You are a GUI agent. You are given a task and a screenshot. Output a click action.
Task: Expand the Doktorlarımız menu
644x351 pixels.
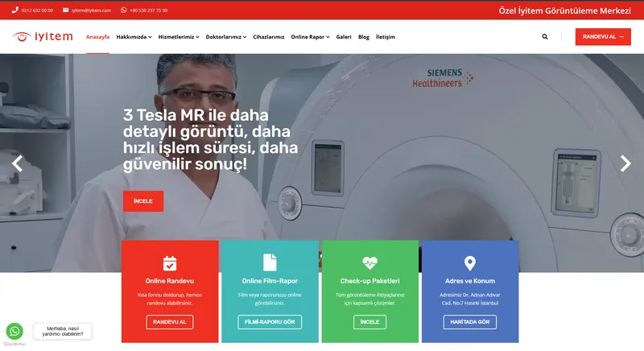click(x=226, y=37)
